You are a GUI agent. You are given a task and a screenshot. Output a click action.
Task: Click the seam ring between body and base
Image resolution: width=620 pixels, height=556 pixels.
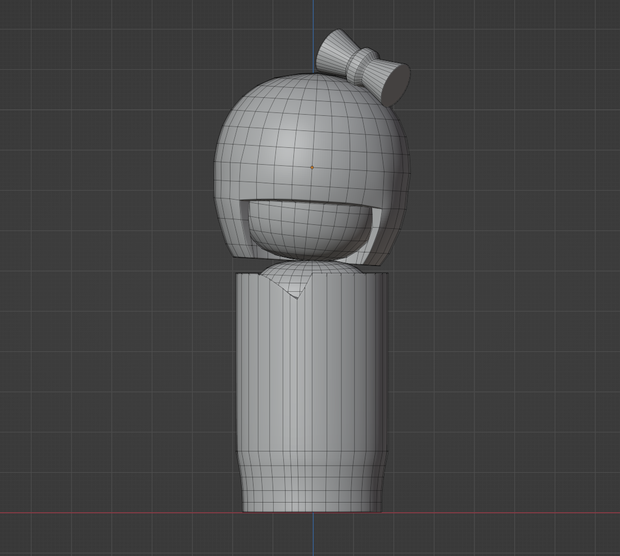click(312, 450)
